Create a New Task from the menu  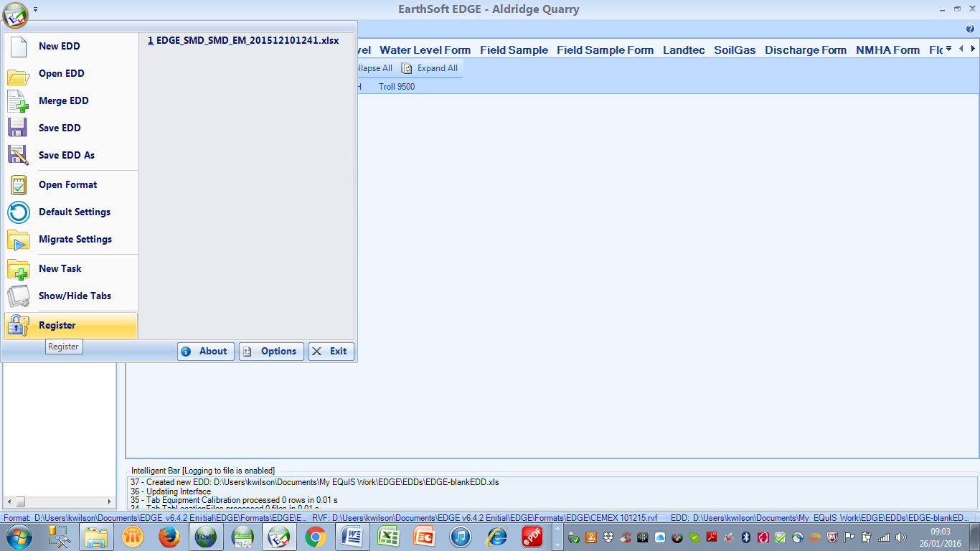[x=71, y=268]
